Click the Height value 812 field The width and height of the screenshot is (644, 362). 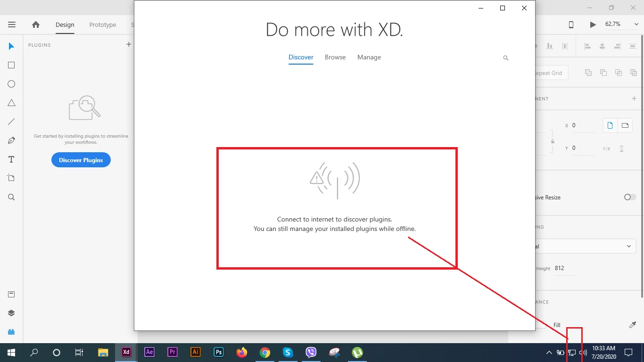(565, 268)
